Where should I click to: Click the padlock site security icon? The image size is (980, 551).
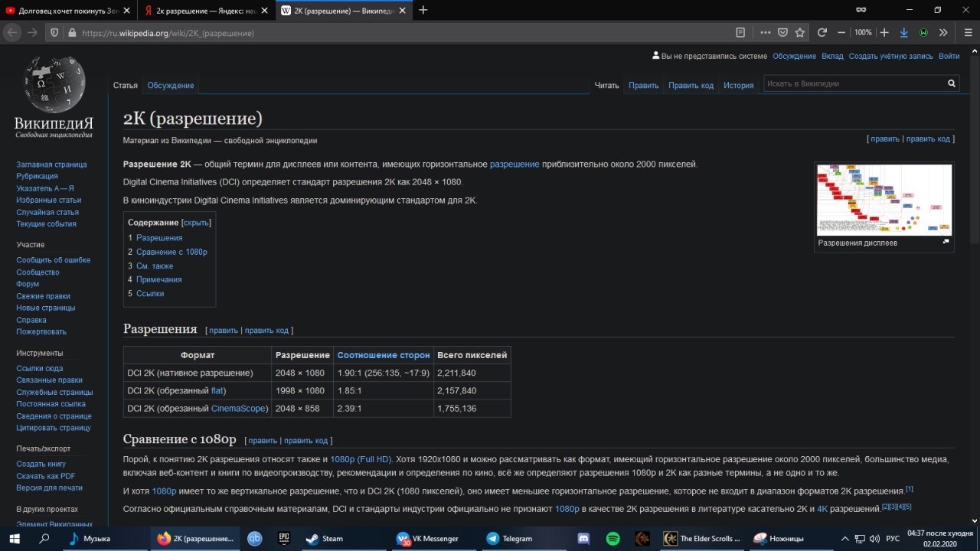coord(72,33)
